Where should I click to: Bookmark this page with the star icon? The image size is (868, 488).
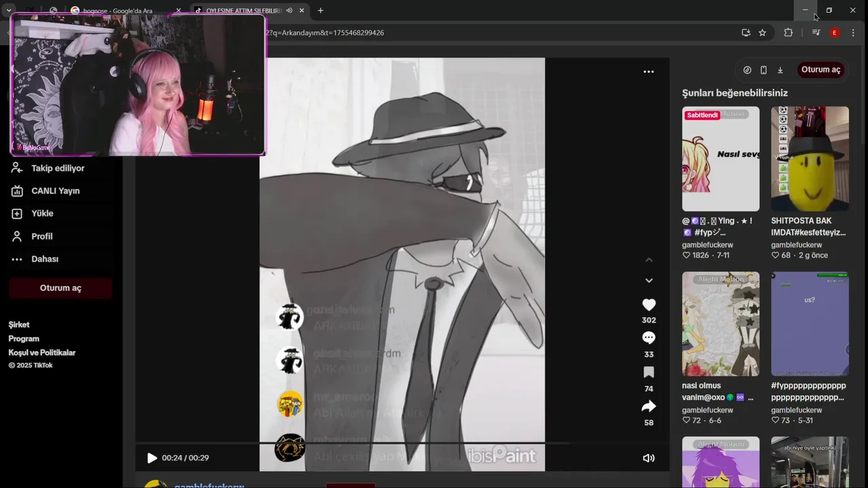click(x=762, y=33)
